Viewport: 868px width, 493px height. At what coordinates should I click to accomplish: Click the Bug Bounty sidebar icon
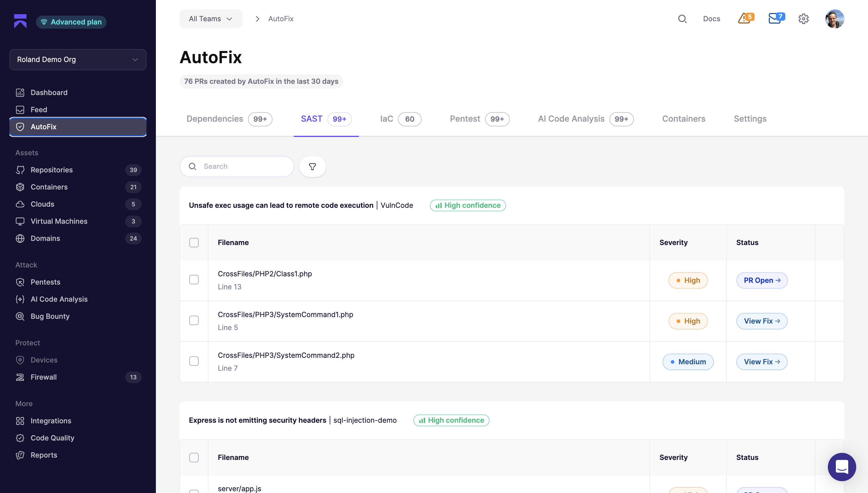20,316
